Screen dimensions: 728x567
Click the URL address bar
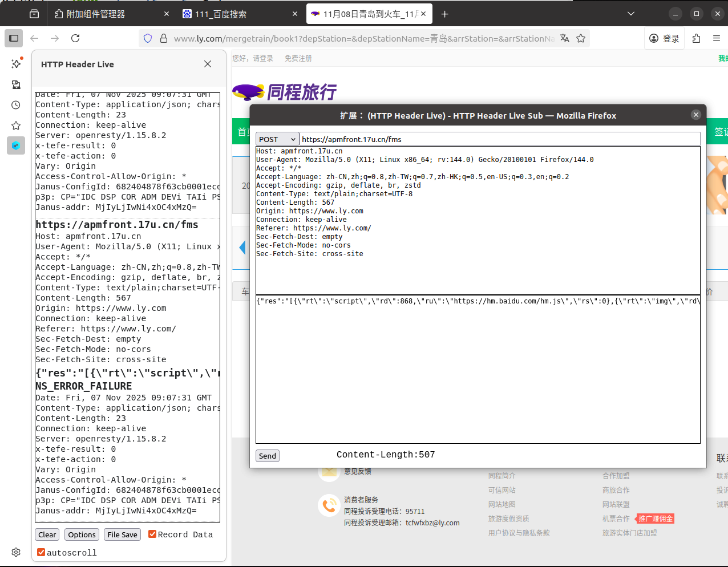pyautogui.click(x=364, y=38)
